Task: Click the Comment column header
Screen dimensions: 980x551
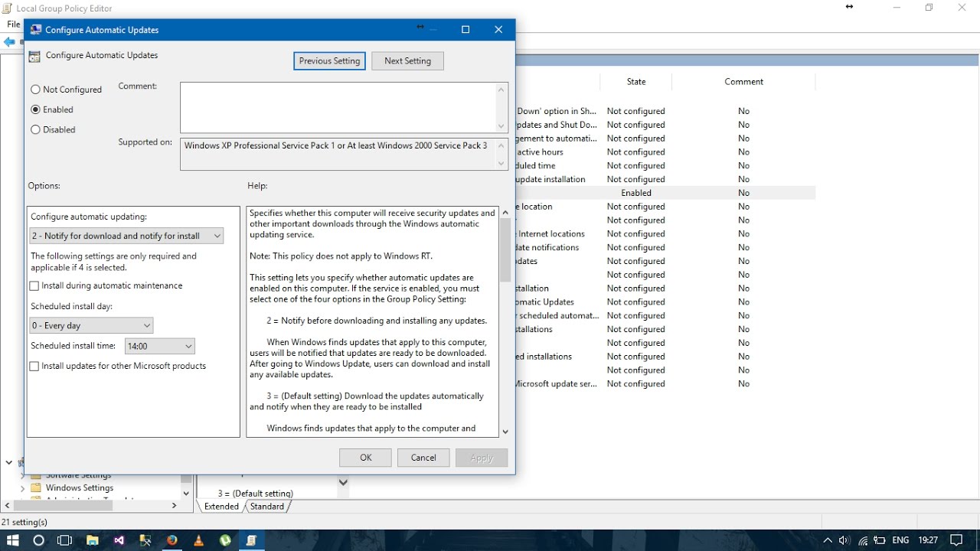Action: coord(743,82)
